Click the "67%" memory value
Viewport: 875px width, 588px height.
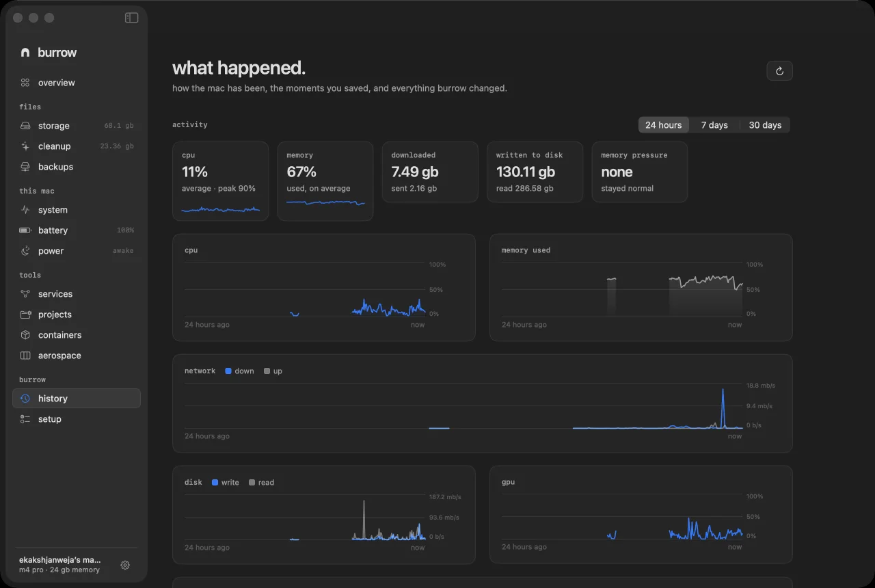301,172
